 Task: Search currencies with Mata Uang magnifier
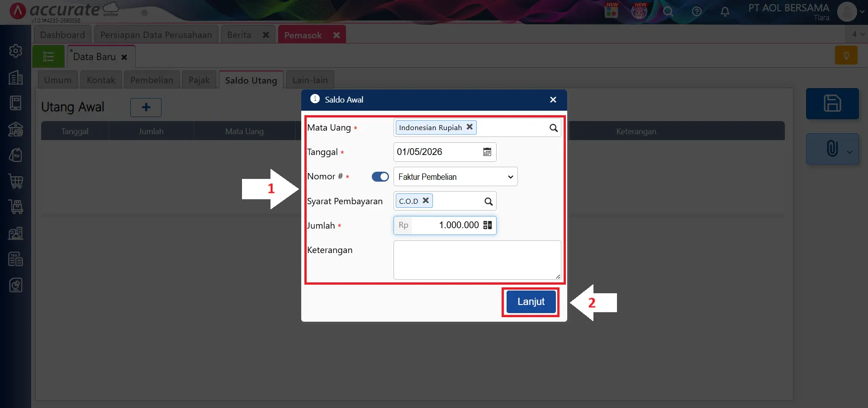[553, 128]
